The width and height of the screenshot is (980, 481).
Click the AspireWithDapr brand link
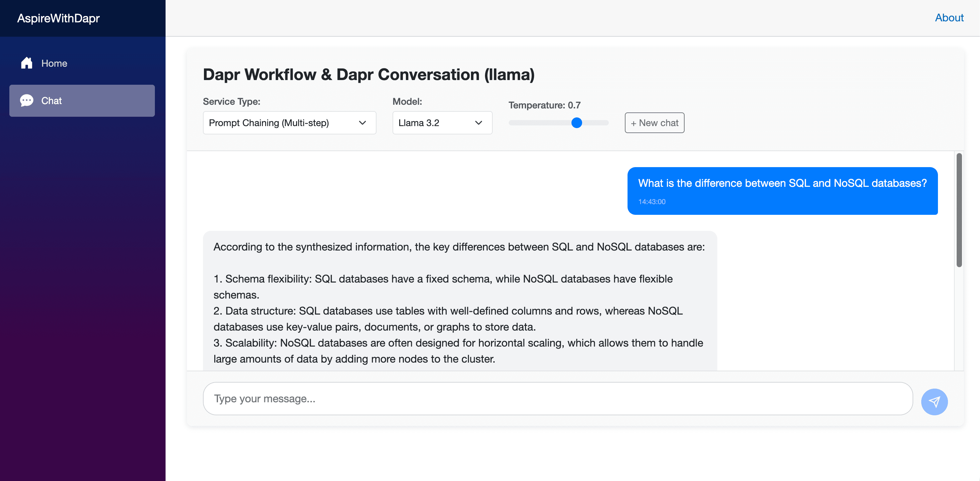click(x=58, y=18)
